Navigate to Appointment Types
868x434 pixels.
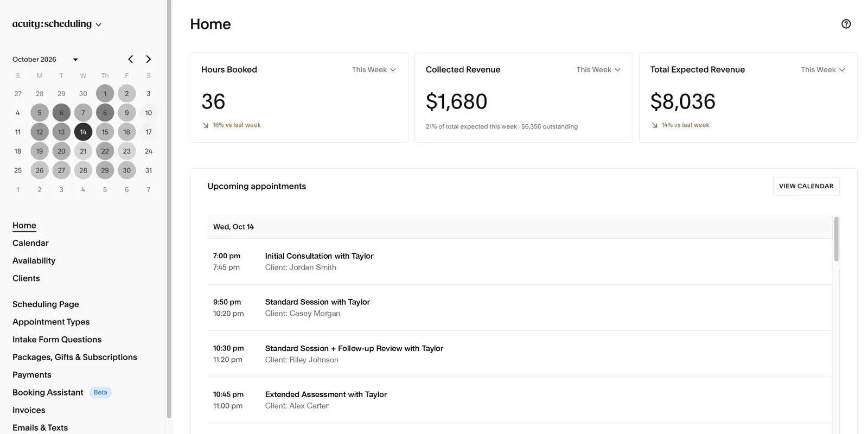click(x=51, y=322)
